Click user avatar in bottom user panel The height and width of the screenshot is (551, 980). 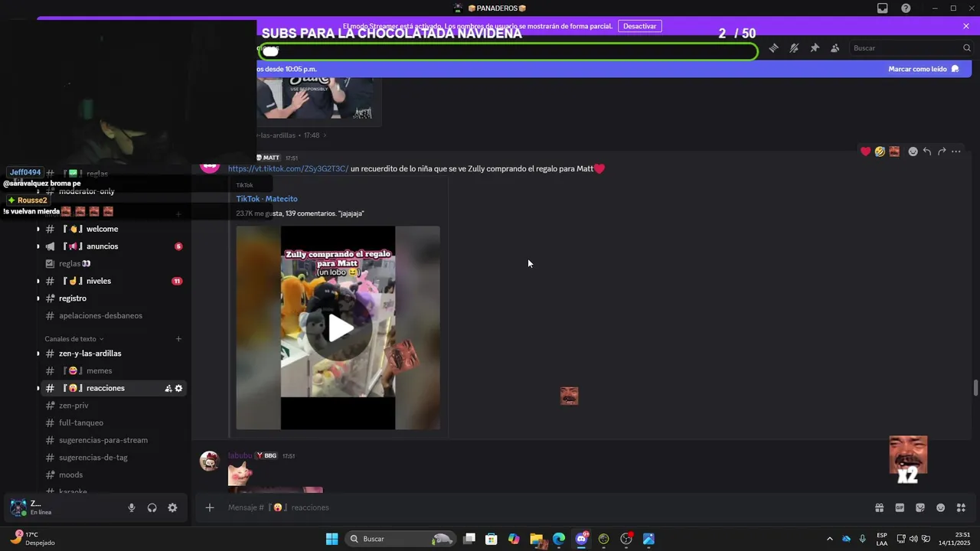pyautogui.click(x=18, y=507)
